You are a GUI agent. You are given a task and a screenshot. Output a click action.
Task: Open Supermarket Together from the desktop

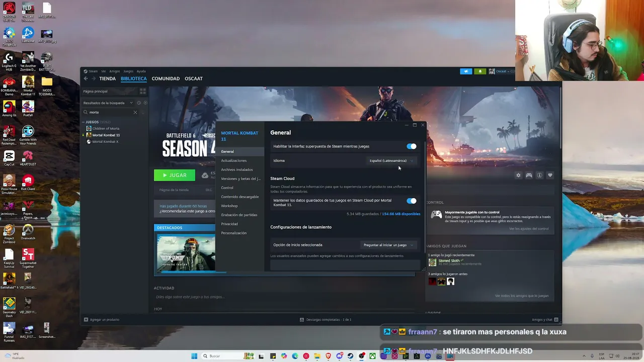(x=28, y=257)
